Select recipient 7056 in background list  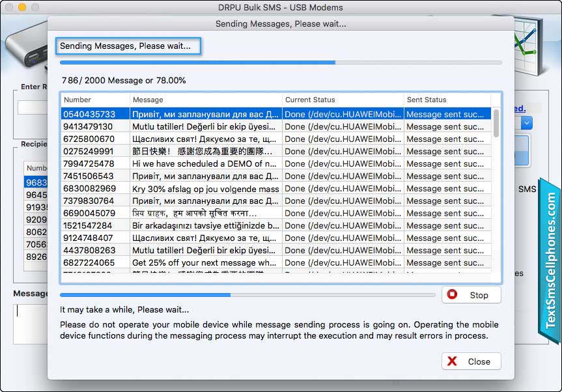36,244
